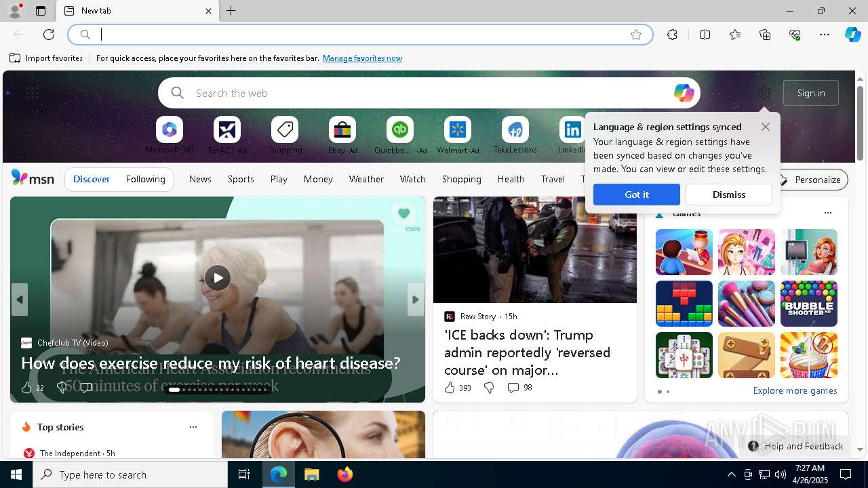The width and height of the screenshot is (868, 488).
Task: Reload the page with refresh icon
Action: 49,35
